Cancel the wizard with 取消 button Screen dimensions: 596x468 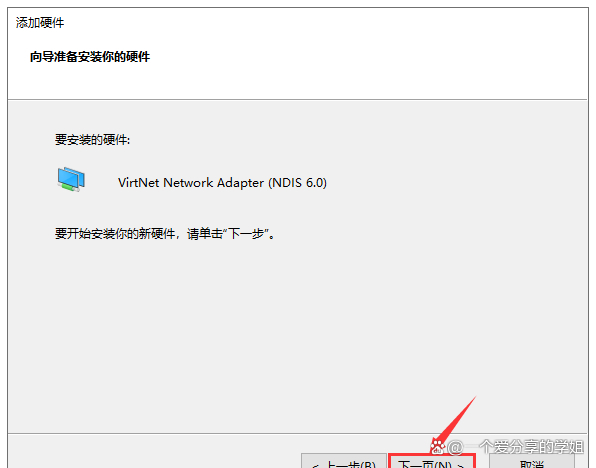pyautogui.click(x=532, y=462)
